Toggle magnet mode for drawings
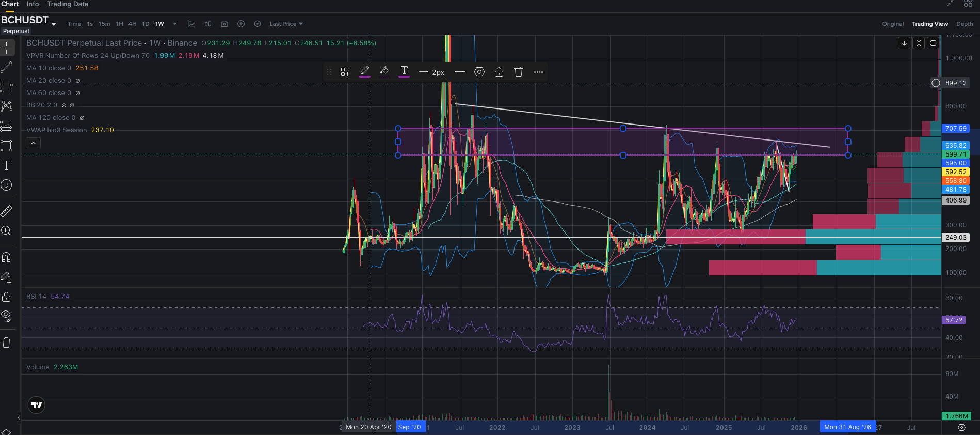 (x=7, y=257)
